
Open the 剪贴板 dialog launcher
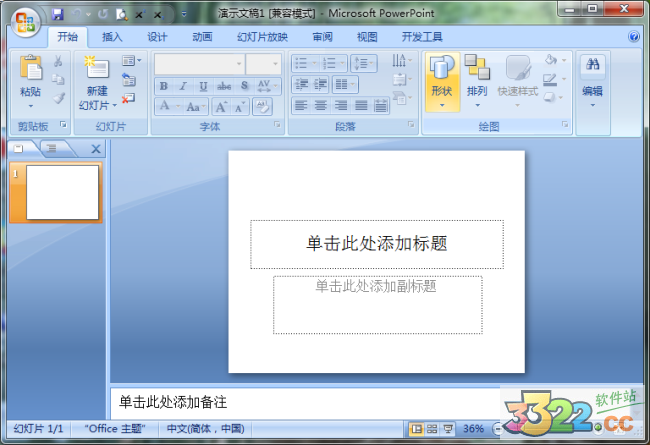pyautogui.click(x=63, y=124)
